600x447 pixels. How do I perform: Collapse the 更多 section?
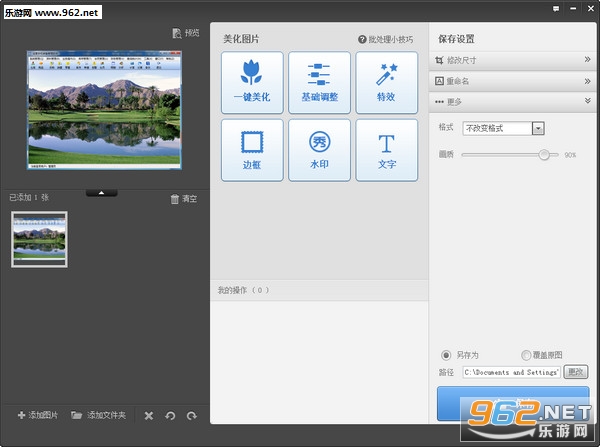(x=513, y=102)
